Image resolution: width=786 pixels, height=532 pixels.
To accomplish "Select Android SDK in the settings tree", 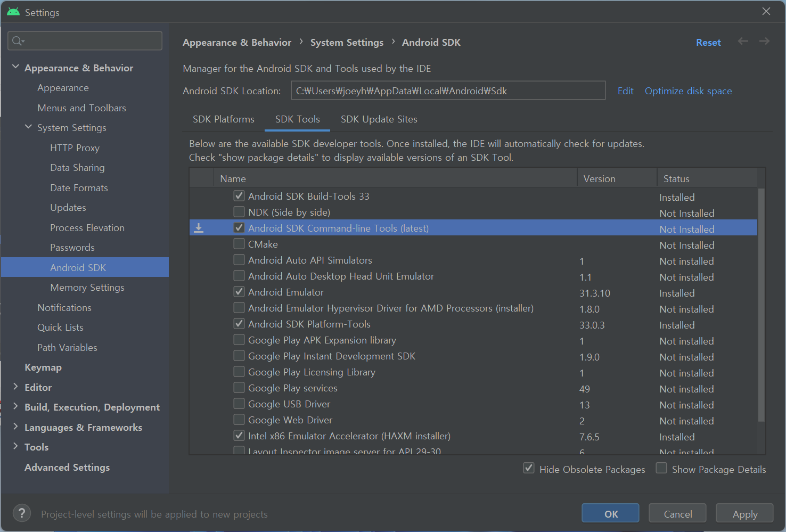I will 85,267.
